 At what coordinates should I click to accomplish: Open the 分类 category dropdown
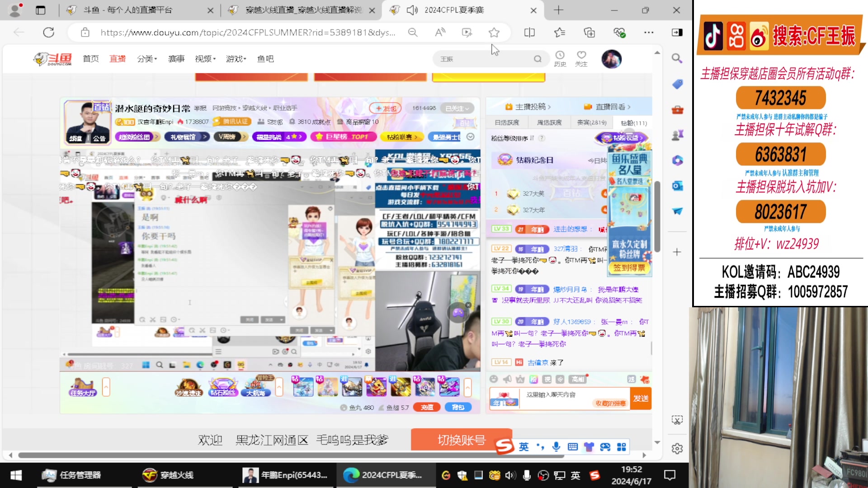147,59
